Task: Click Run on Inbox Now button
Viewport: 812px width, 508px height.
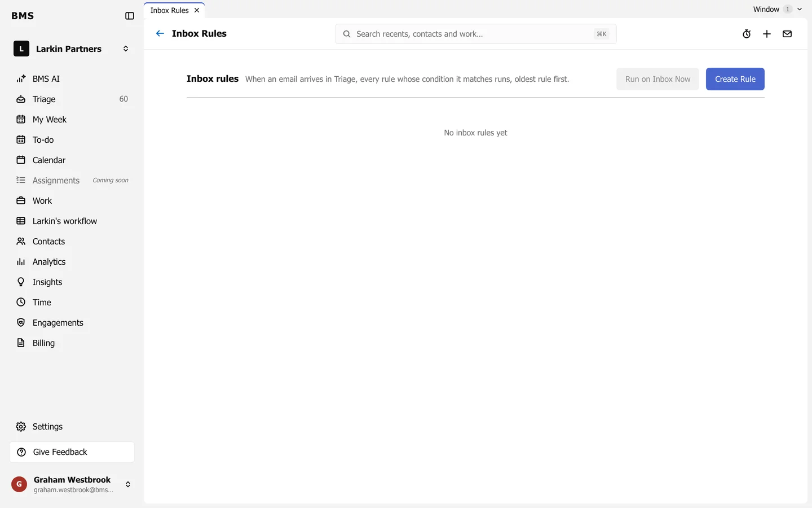Action: (x=657, y=79)
